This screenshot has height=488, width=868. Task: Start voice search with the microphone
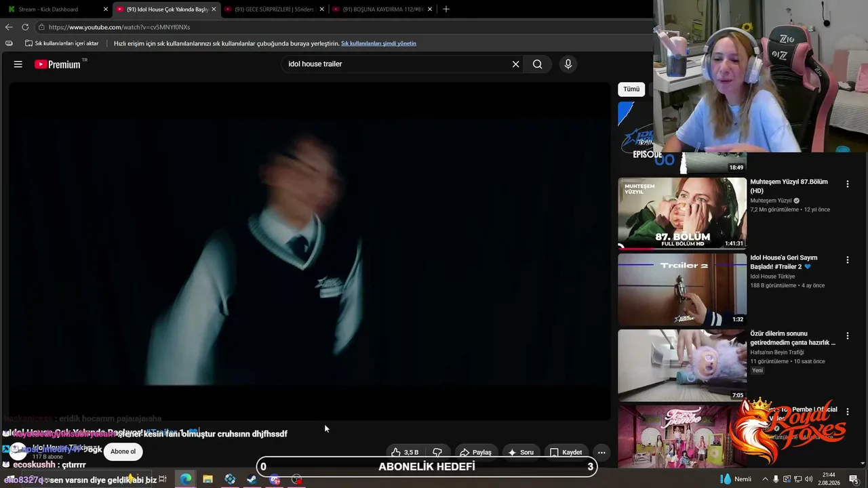coord(568,64)
